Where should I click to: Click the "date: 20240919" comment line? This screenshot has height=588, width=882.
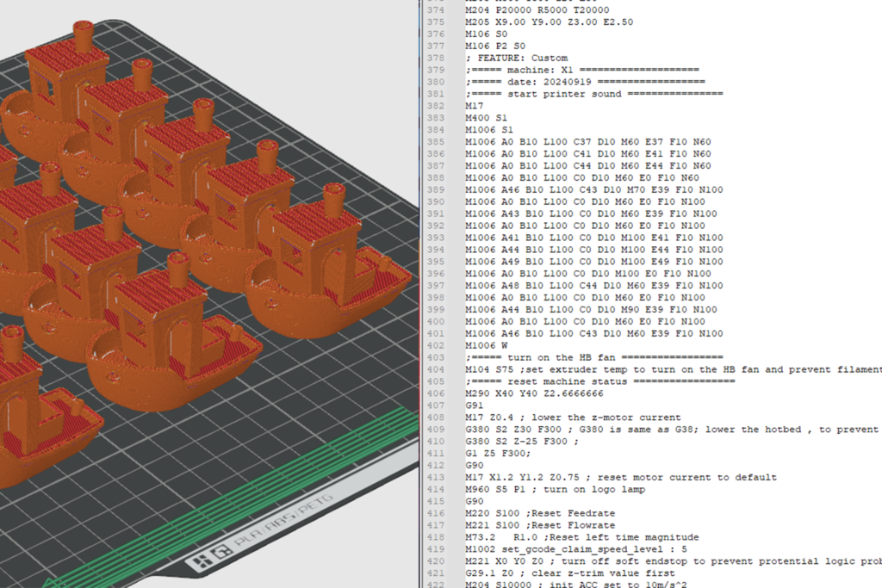(585, 82)
